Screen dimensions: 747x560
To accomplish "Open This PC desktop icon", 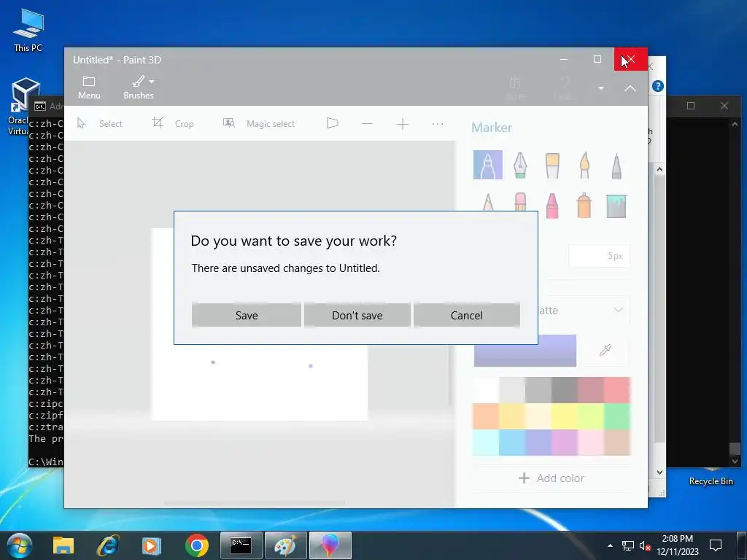I will click(x=28, y=30).
